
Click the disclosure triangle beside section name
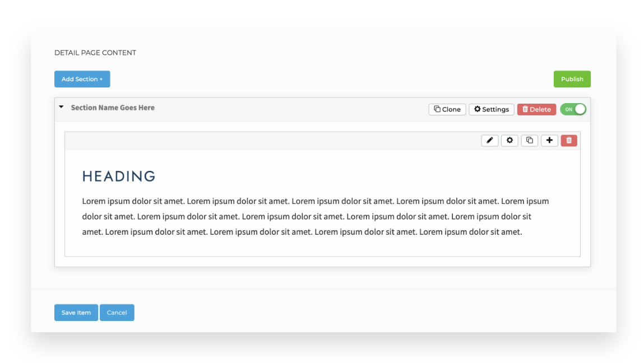(x=61, y=106)
